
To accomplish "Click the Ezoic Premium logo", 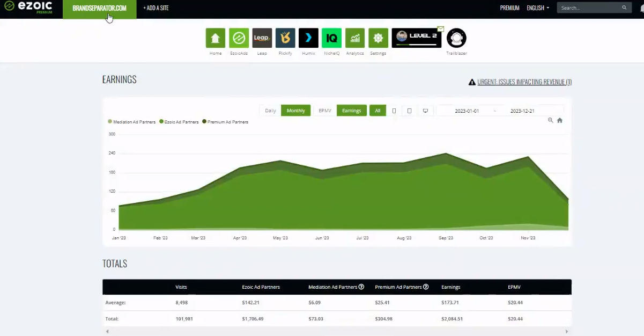I will click(x=28, y=8).
